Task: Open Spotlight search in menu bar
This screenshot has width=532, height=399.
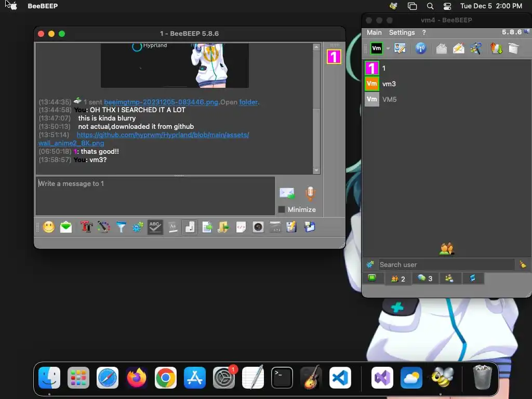Action: pyautogui.click(x=430, y=6)
